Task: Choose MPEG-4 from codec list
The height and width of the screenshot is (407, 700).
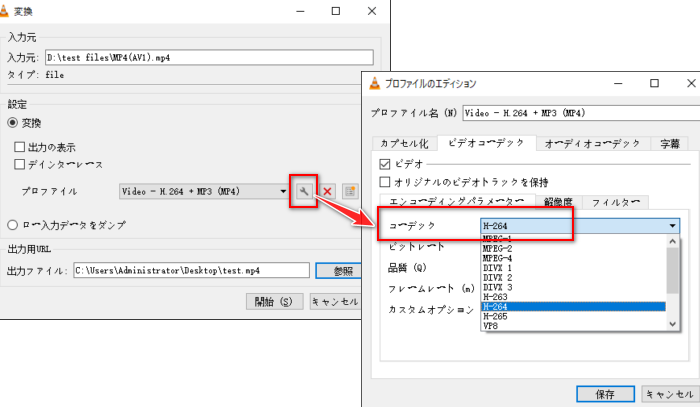Action: 573,258
